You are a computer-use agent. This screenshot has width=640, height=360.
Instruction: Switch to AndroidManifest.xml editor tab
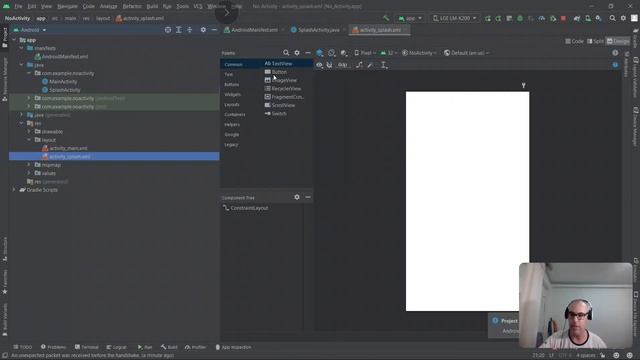point(254,30)
